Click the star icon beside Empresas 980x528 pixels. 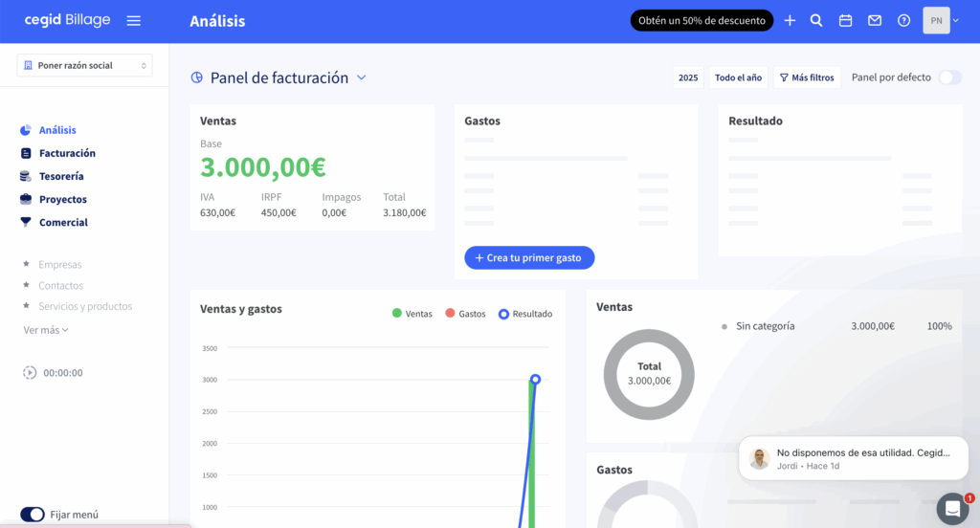pyautogui.click(x=26, y=264)
